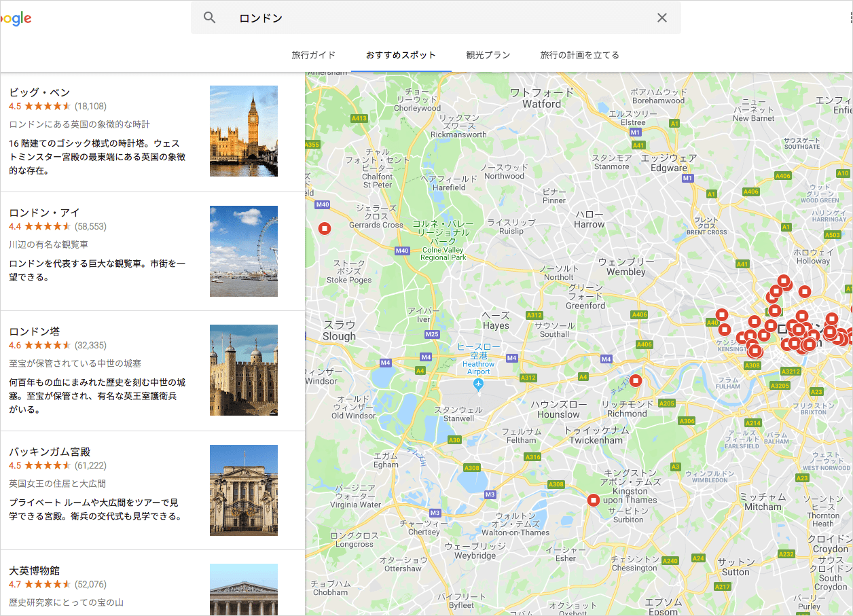Select the red map pin at Richmond

click(636, 380)
